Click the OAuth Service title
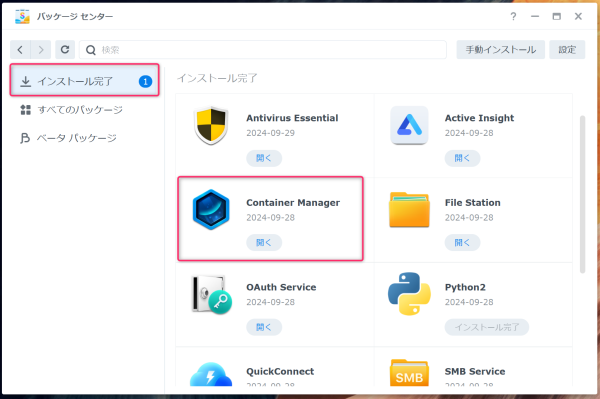600x399 pixels. click(281, 287)
